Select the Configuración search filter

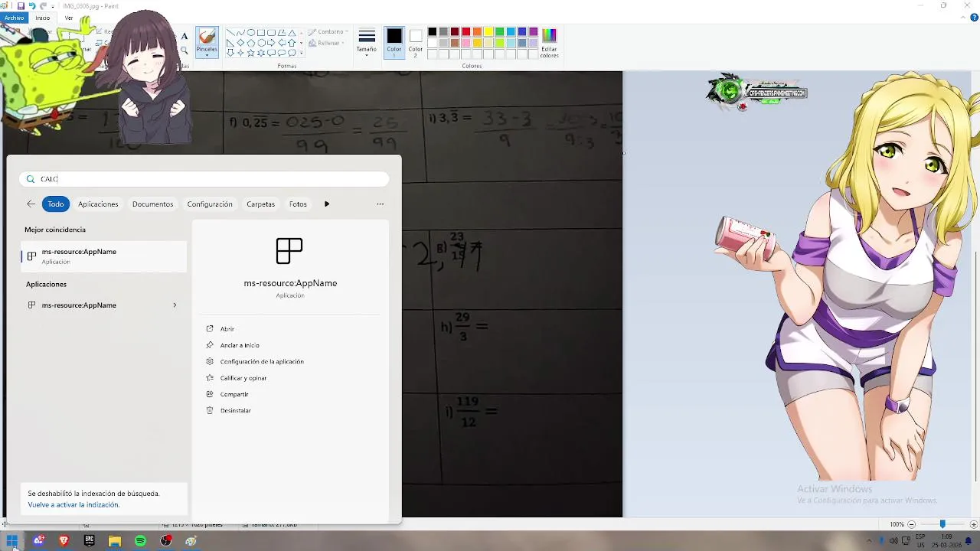pyautogui.click(x=210, y=204)
